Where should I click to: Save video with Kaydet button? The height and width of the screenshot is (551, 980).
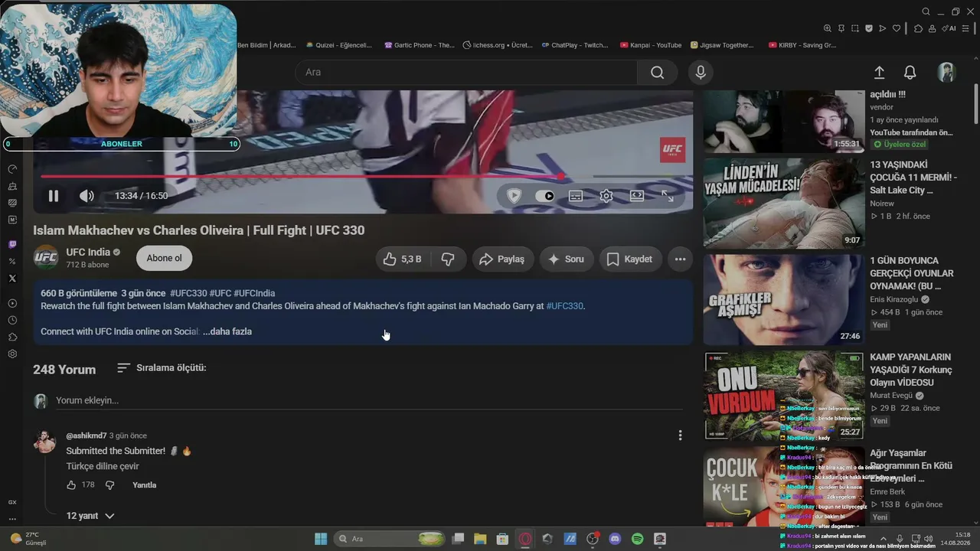tap(629, 259)
